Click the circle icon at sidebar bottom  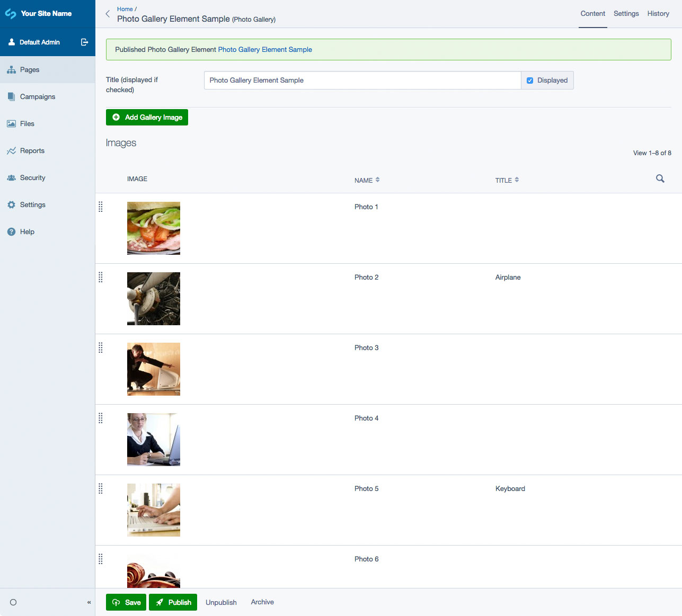click(x=13, y=602)
